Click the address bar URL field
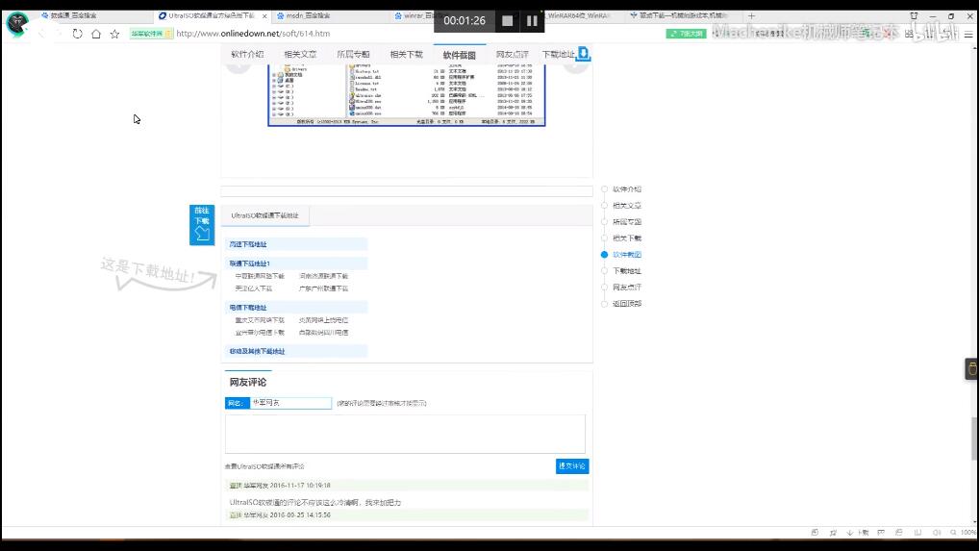This screenshot has width=980, height=551. click(x=253, y=34)
